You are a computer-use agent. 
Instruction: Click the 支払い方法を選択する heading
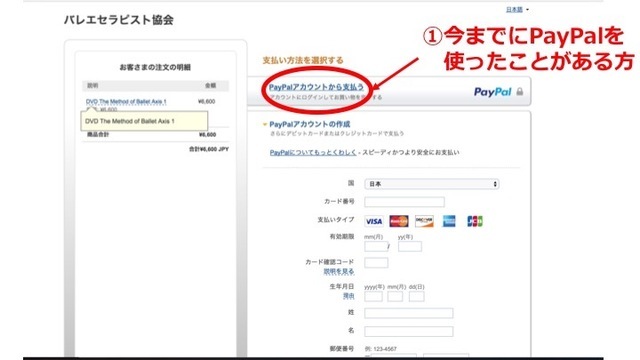[303, 60]
